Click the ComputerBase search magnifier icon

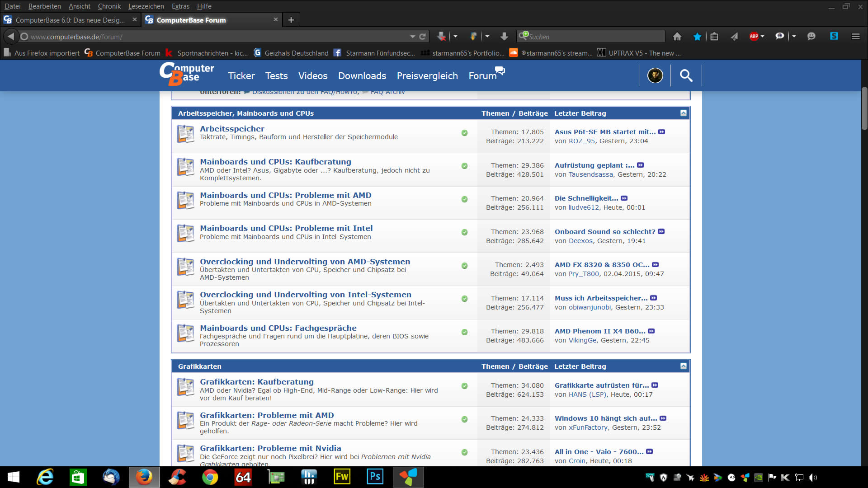point(686,75)
